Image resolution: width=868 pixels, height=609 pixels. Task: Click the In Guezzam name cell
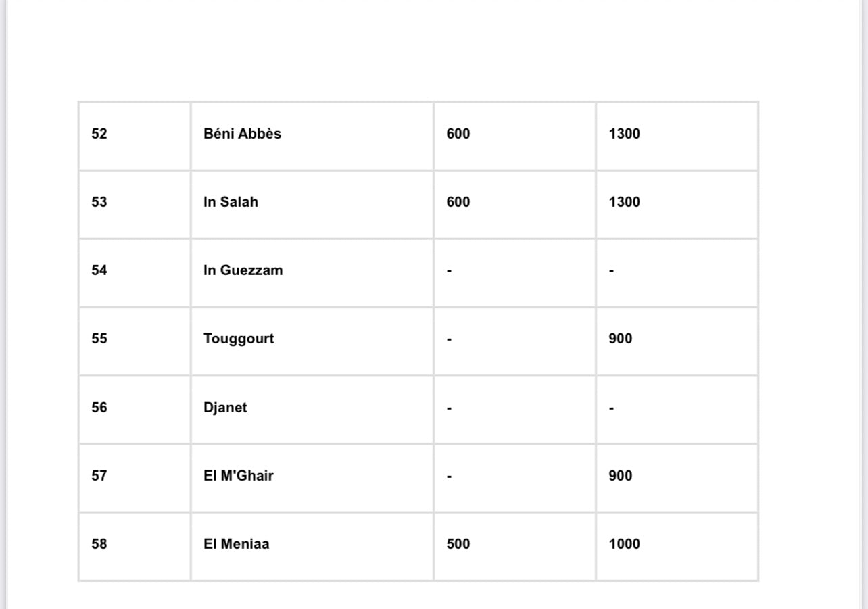click(x=243, y=270)
